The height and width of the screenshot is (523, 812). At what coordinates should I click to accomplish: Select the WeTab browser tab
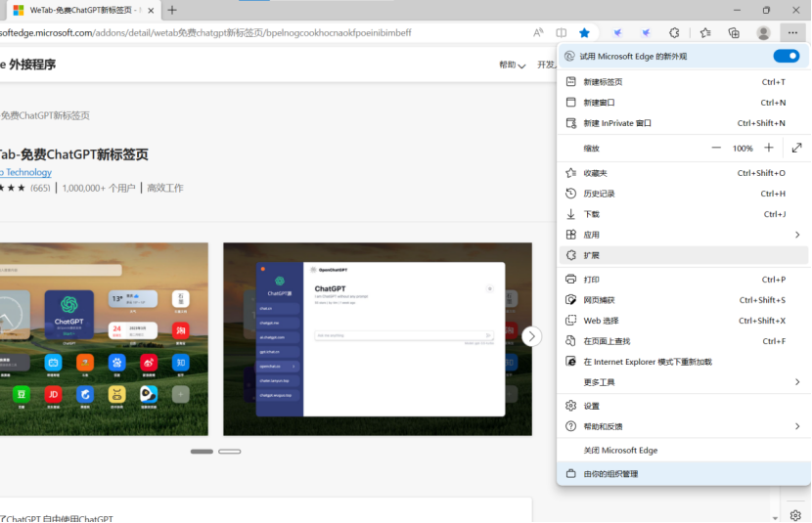tap(83, 11)
